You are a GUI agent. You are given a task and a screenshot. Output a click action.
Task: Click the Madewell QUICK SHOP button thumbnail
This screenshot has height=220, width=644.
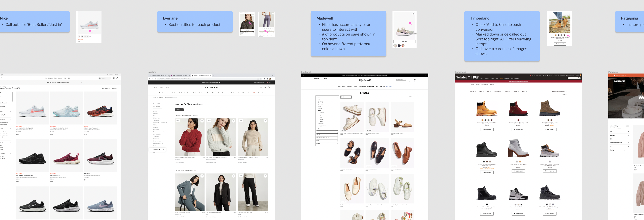coord(405,41)
